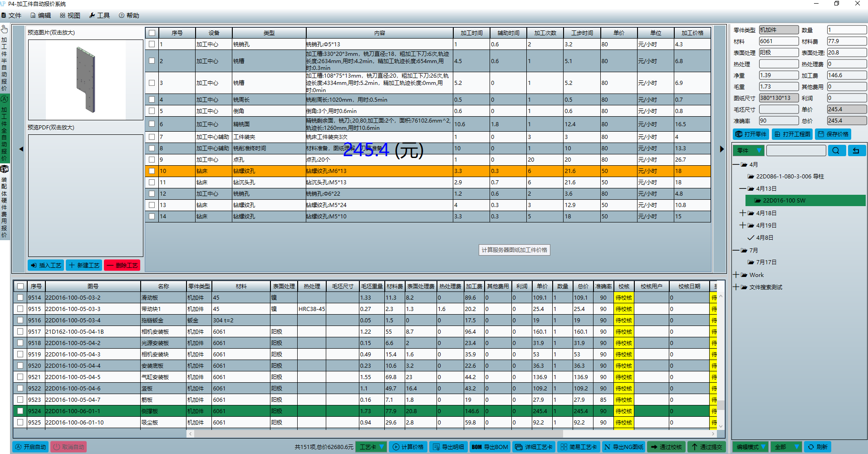The width and height of the screenshot is (868, 454).
Task: Click 计算服务器图纸加工件价格 button
Action: tap(515, 250)
